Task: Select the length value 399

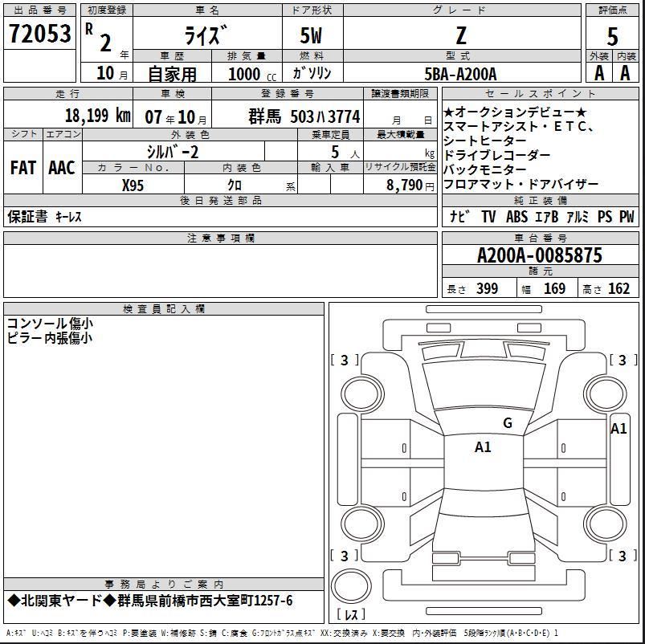Action: pos(487,289)
